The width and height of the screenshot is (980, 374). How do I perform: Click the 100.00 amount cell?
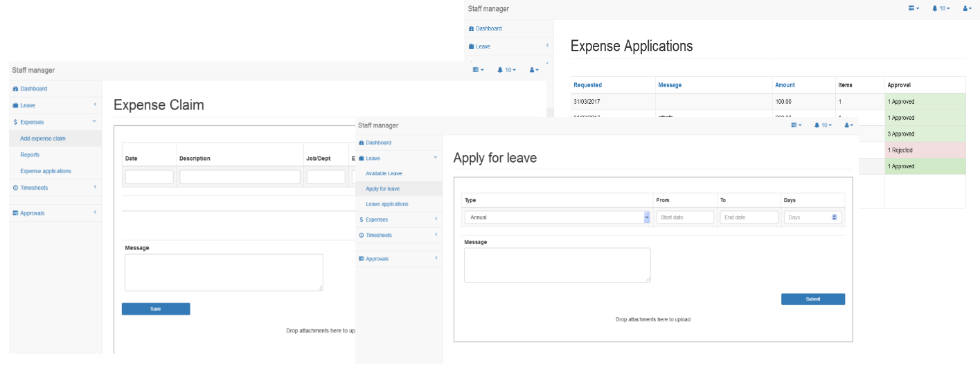coord(803,101)
